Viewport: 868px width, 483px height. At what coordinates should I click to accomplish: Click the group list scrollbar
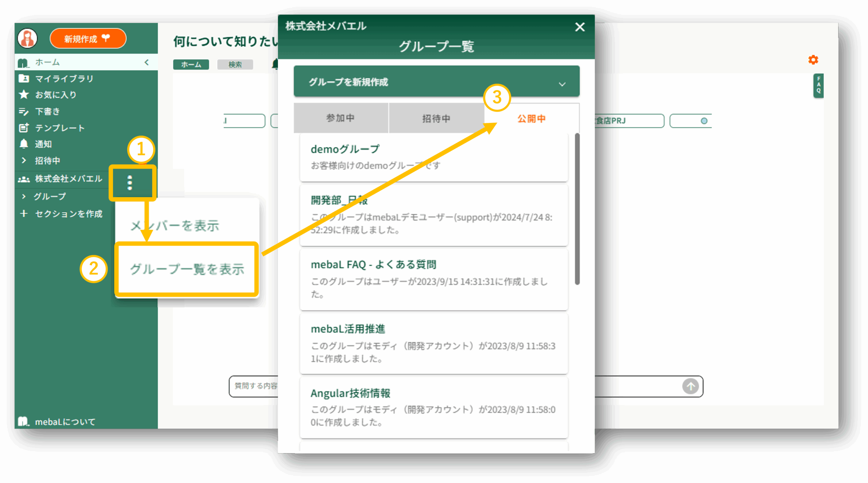tap(577, 209)
